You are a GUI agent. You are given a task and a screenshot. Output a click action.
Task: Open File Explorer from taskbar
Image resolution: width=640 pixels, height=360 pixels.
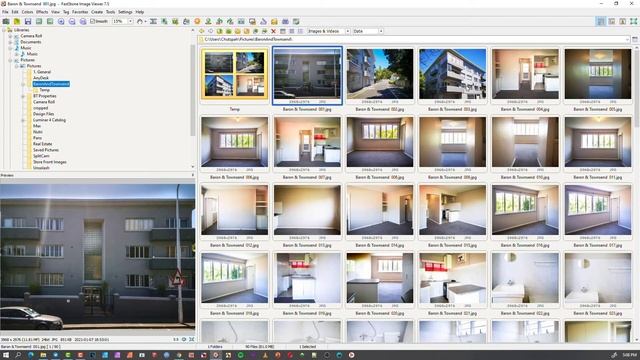pos(43,355)
